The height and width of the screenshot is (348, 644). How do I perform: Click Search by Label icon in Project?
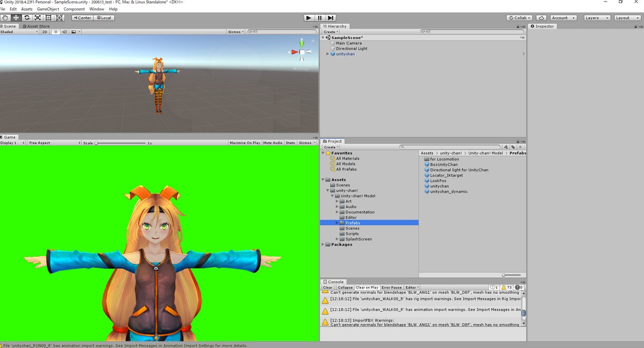pyautogui.click(x=513, y=147)
